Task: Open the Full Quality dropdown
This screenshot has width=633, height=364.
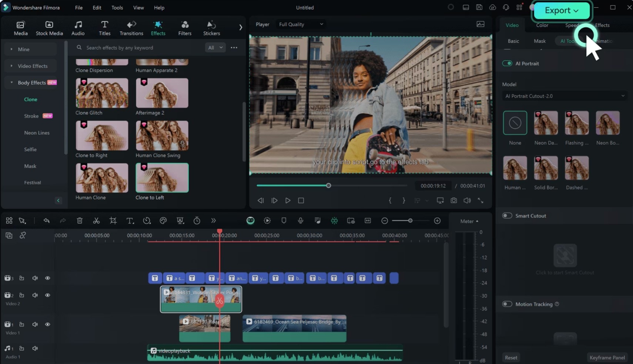Action: [x=301, y=24]
